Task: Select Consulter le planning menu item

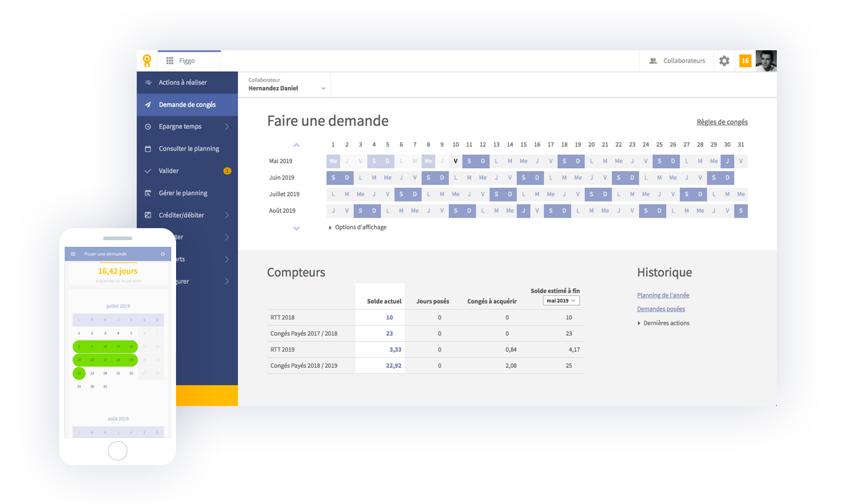Action: pos(188,149)
